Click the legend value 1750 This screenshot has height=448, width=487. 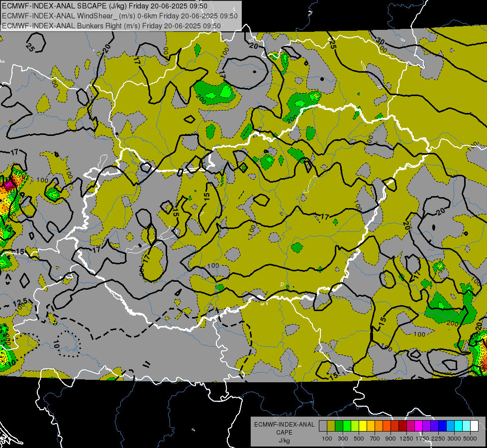[x=422, y=439]
